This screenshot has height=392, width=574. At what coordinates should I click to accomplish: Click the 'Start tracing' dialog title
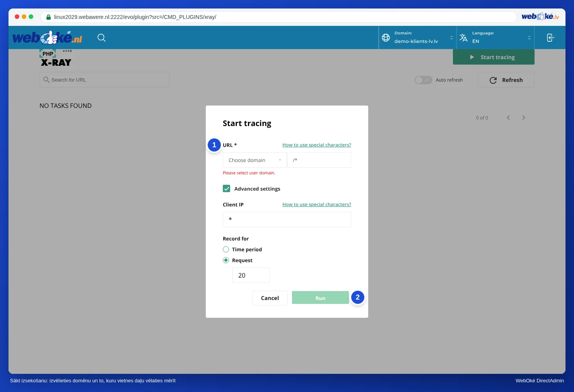247,123
